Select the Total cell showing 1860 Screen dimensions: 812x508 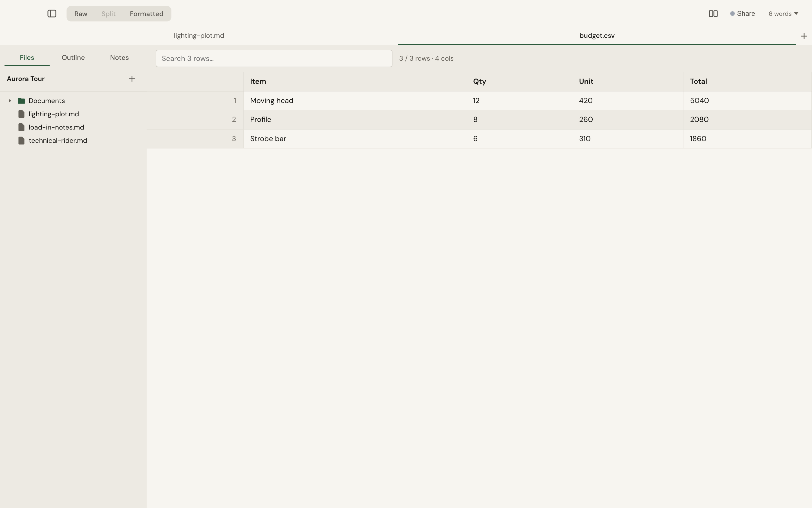point(747,139)
